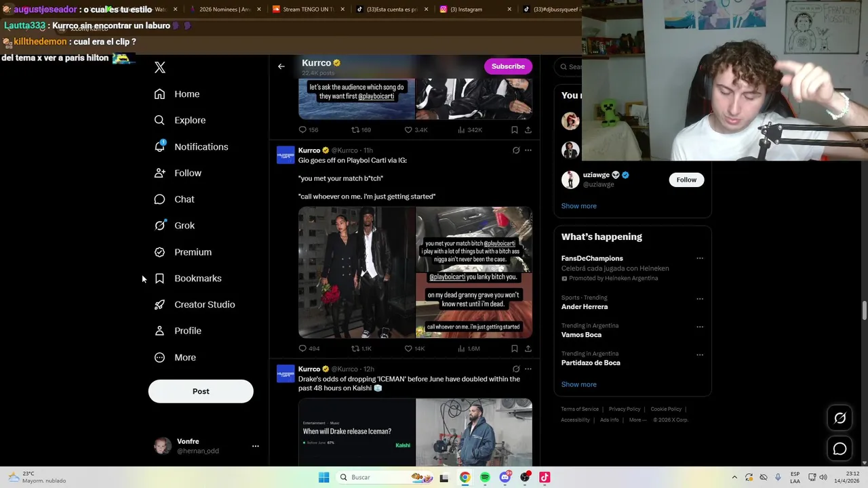868x488 pixels.
Task: Open more options on Drake ICEMAN post
Action: pyautogui.click(x=528, y=369)
